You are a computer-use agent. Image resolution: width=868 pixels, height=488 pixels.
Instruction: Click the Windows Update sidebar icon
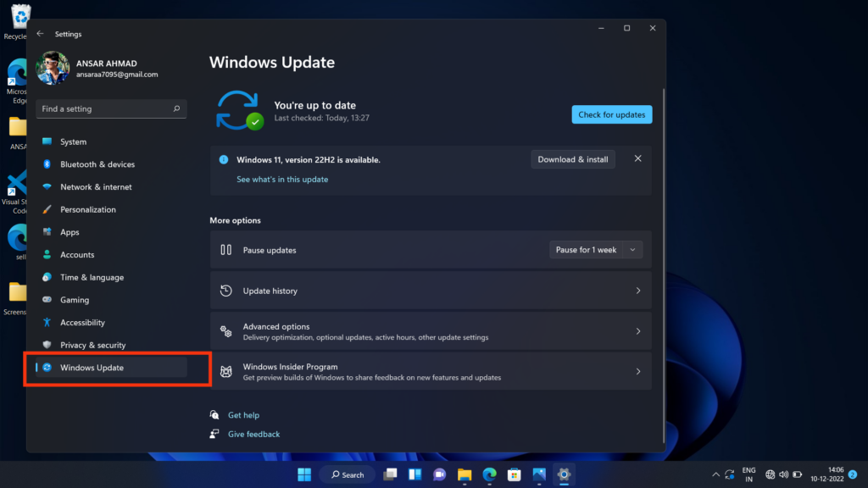tap(47, 368)
